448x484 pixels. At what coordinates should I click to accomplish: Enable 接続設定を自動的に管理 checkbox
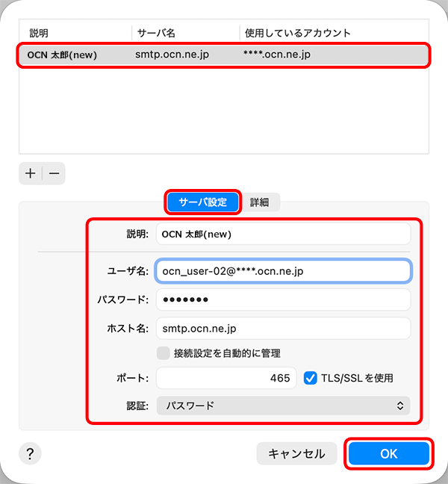[x=163, y=353]
